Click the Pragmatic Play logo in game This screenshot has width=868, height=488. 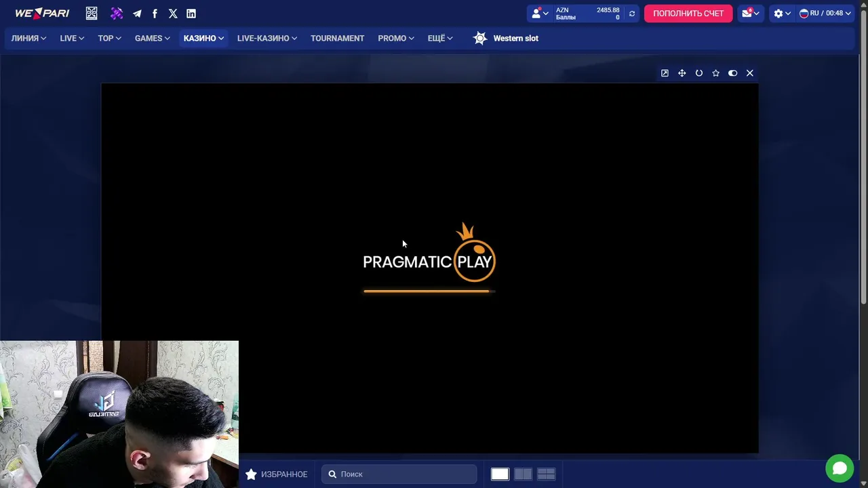[x=429, y=253]
